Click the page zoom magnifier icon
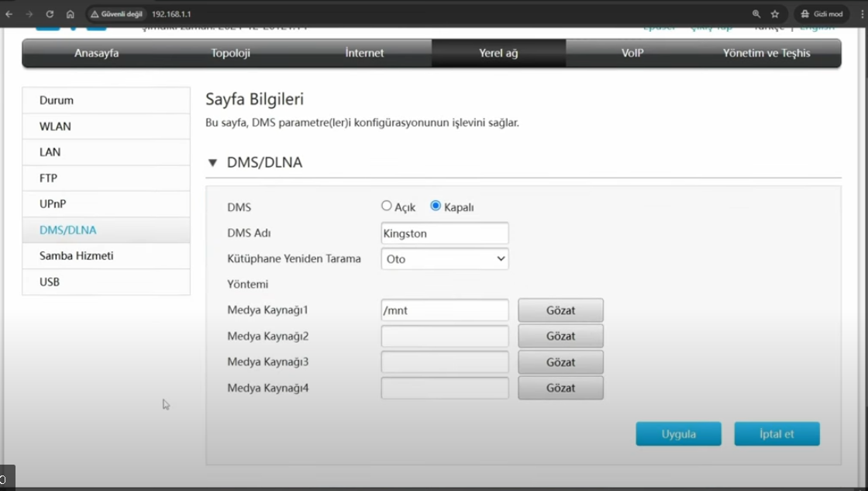Screen dimensions: 868x491 point(756,13)
